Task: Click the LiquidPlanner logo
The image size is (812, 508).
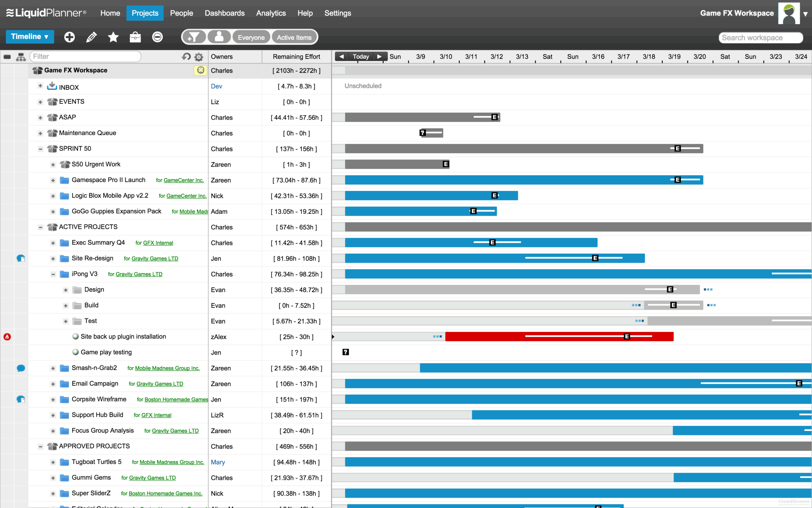Action: tap(46, 13)
